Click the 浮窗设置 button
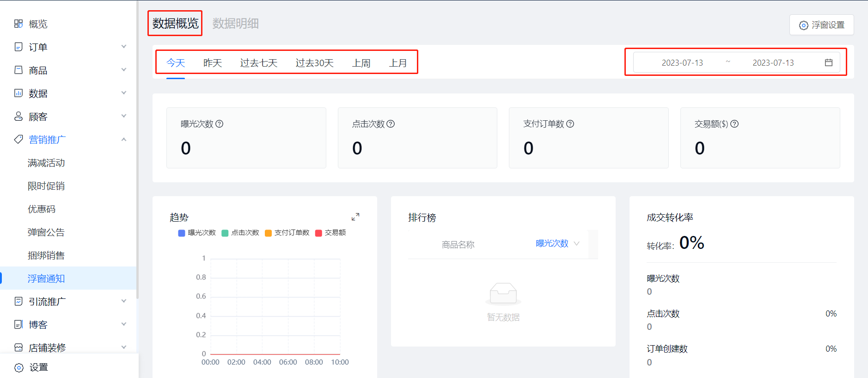Image resolution: width=868 pixels, height=378 pixels. (822, 25)
